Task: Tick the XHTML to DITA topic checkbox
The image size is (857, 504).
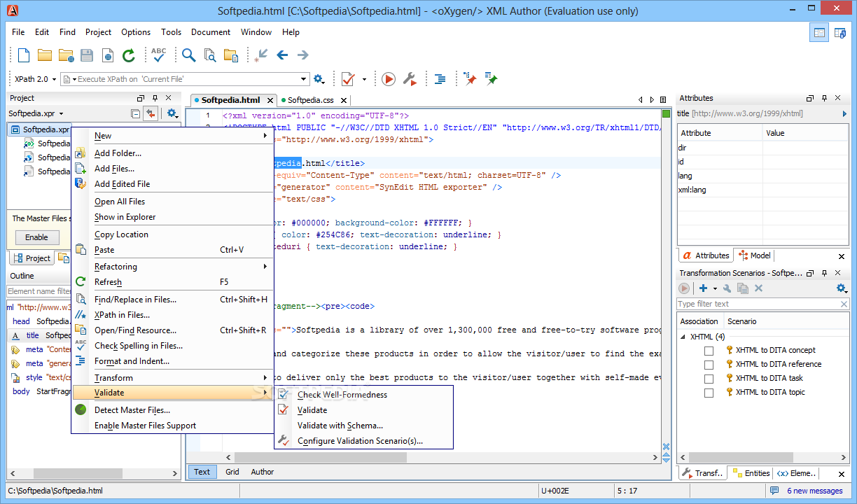Action: coord(709,393)
